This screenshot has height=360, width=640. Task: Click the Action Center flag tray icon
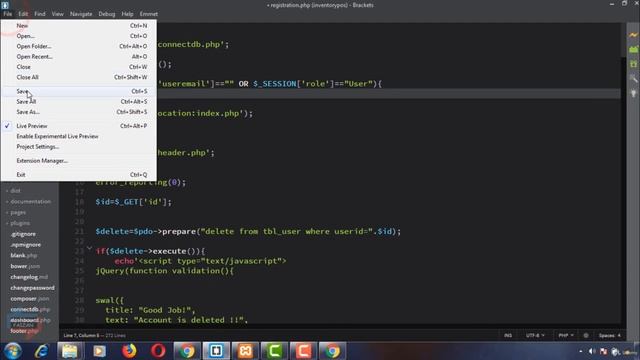604,351
